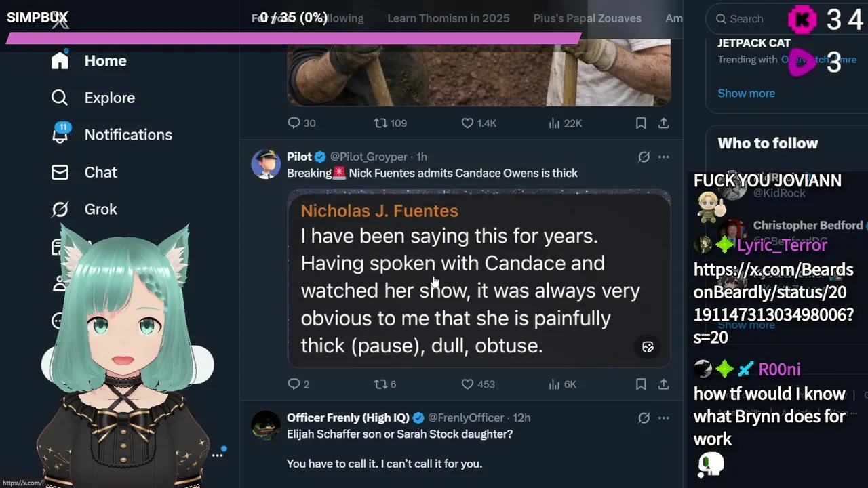Switch to Learn Thomism in 2025 tab
This screenshot has width=868, height=488.
pos(448,18)
